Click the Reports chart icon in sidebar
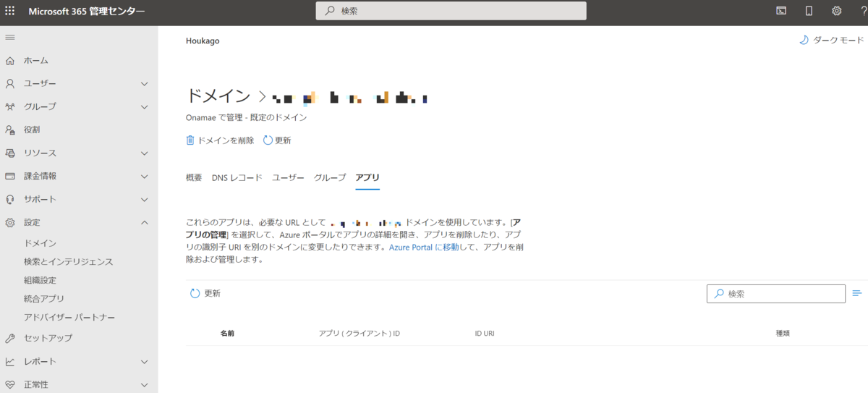Screen dimensions: 868x393 coord(10,362)
